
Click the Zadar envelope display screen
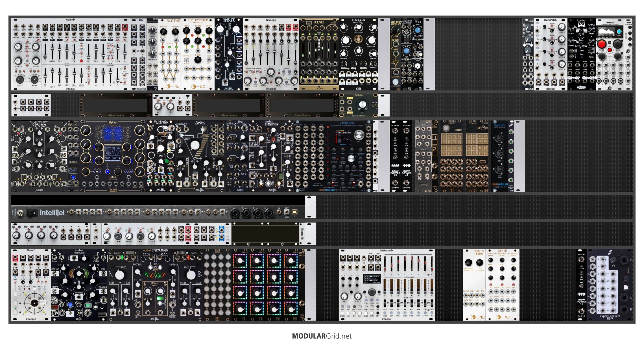click(x=606, y=31)
